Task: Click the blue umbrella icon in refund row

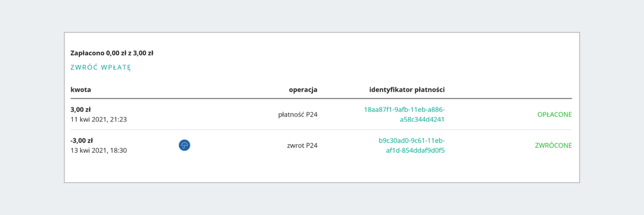Action: click(185, 145)
